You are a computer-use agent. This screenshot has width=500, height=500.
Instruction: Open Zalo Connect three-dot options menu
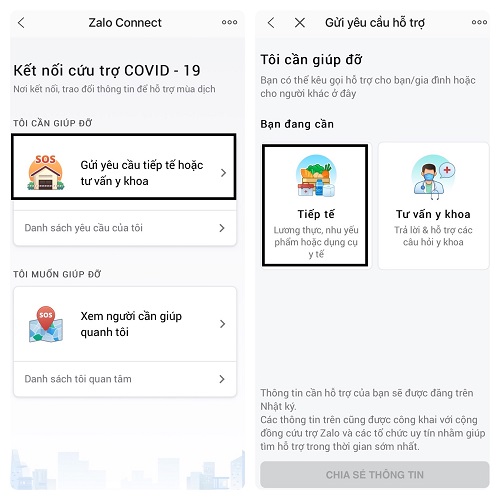pyautogui.click(x=229, y=22)
